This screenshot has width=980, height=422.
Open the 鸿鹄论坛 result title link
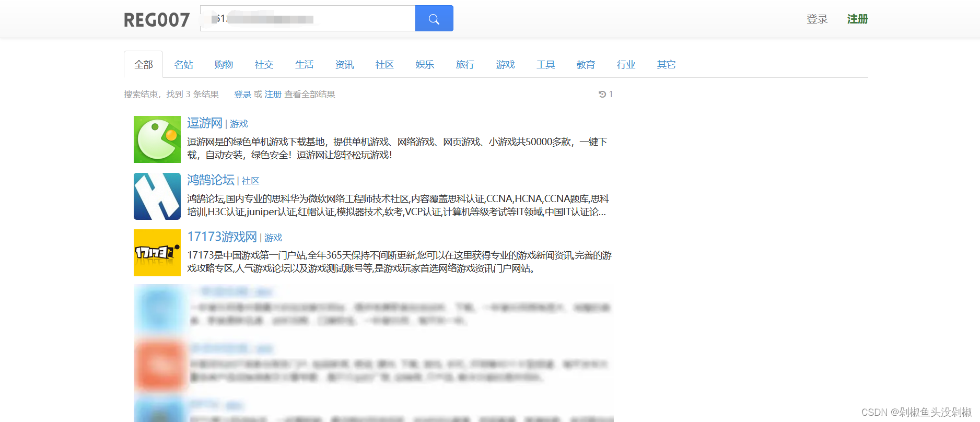tap(211, 180)
